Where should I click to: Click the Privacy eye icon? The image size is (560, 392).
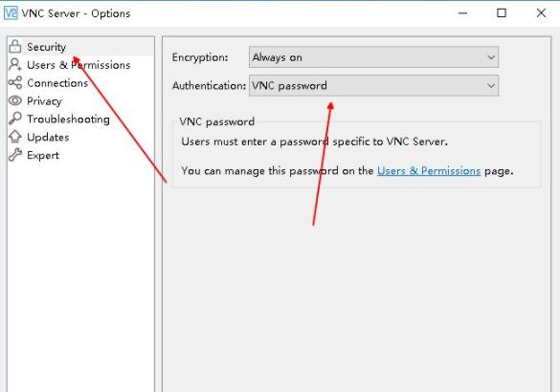pyautogui.click(x=15, y=100)
